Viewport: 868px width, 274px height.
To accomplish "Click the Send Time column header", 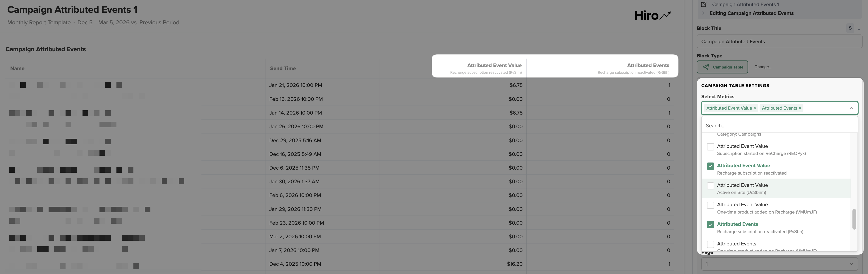I will 283,68.
